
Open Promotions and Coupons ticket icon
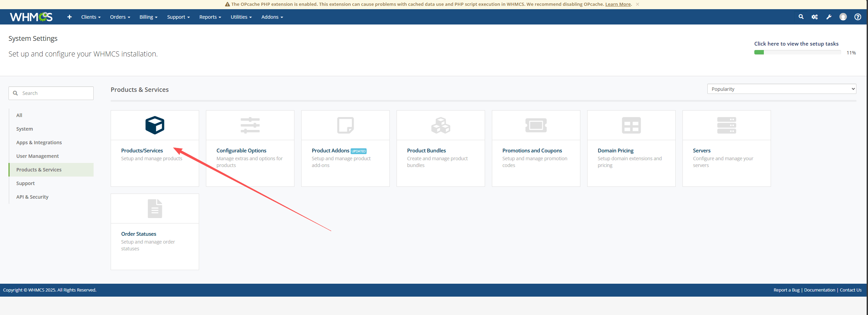(536, 125)
